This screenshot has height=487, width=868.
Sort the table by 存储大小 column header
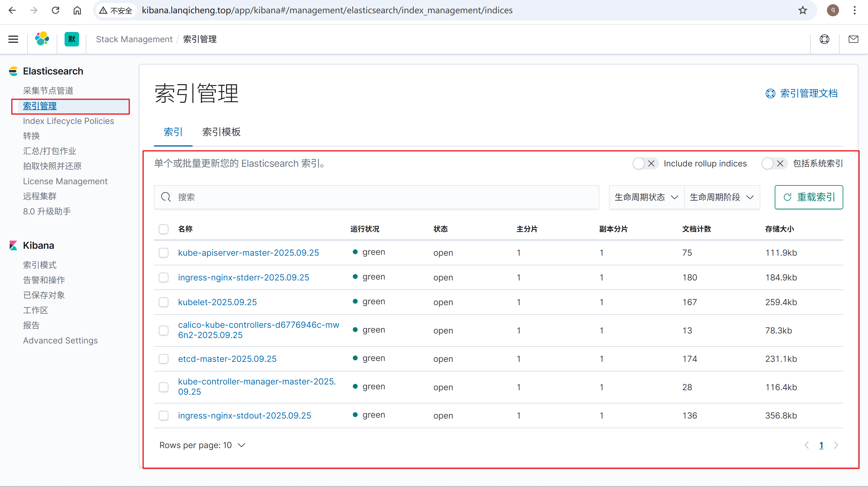click(x=779, y=229)
